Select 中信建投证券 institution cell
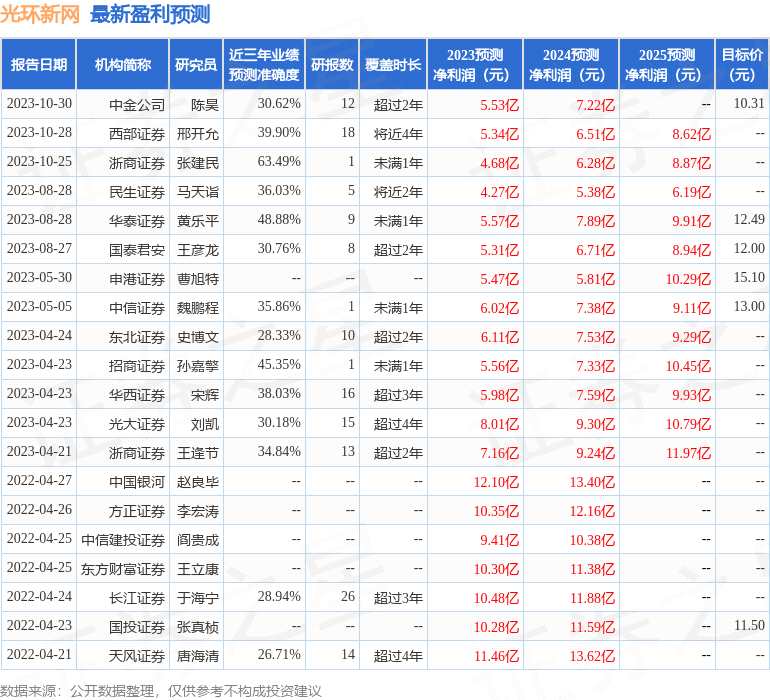The image size is (770, 700). (123, 539)
